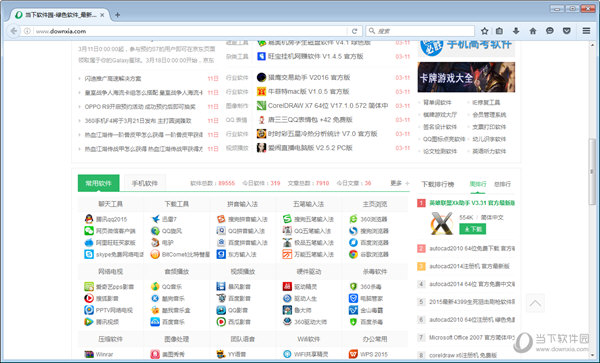Open CorelDRAW X7 64位 V17.1.0.572 link
This screenshot has height=363, width=600.
click(x=328, y=106)
